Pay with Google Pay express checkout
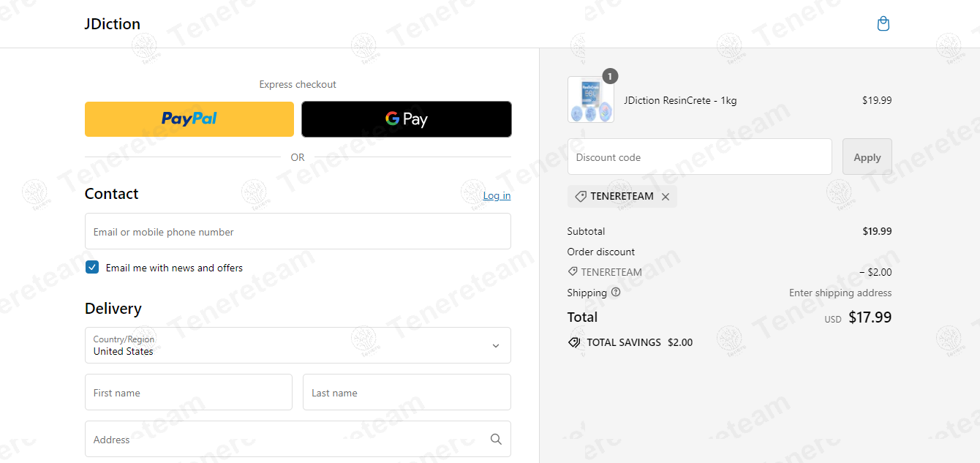980x463 pixels. [407, 119]
